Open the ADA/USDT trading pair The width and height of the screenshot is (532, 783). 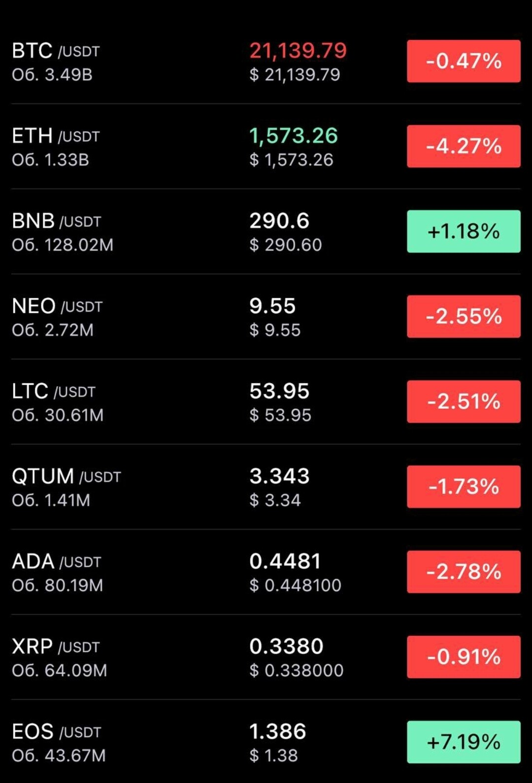266,572
